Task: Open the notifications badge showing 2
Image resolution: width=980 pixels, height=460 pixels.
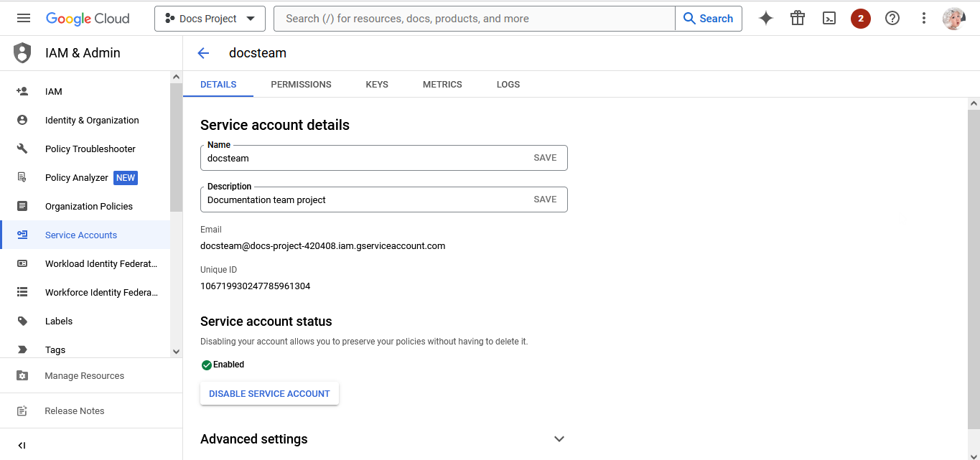Action: point(861,19)
